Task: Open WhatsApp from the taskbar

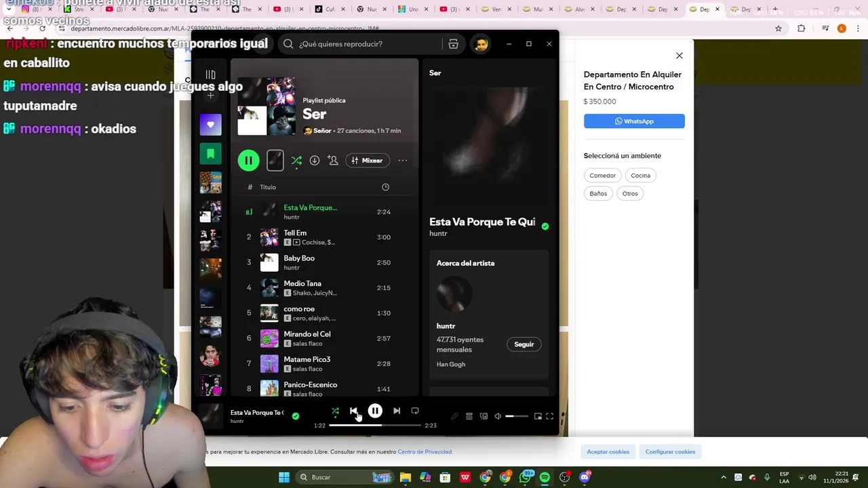Action: [x=525, y=477]
